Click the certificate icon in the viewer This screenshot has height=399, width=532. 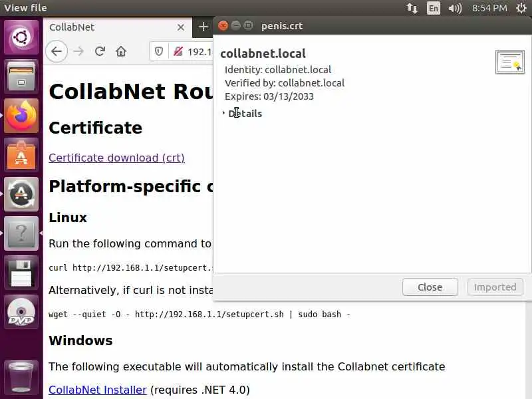click(x=509, y=62)
